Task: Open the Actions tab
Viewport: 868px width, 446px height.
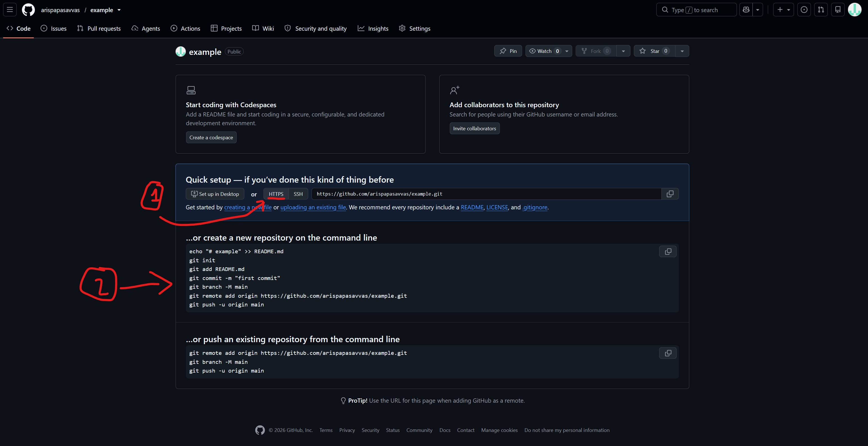Action: pyautogui.click(x=185, y=28)
